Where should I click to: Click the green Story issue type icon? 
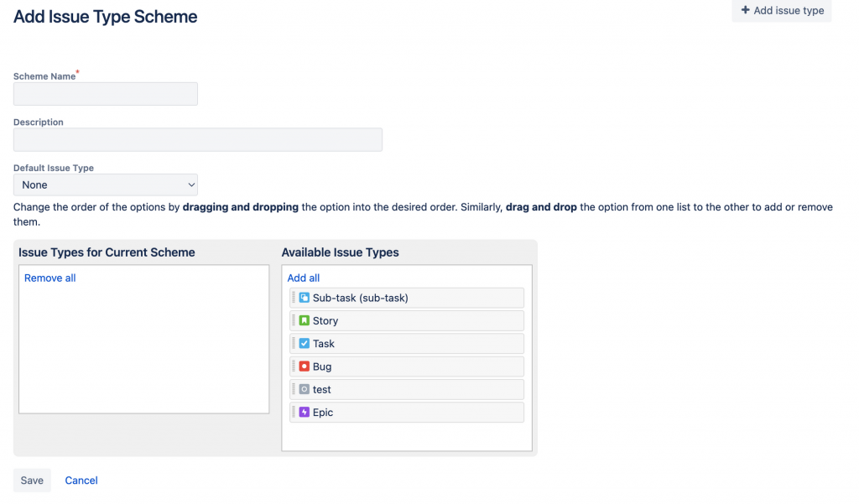[x=305, y=320]
